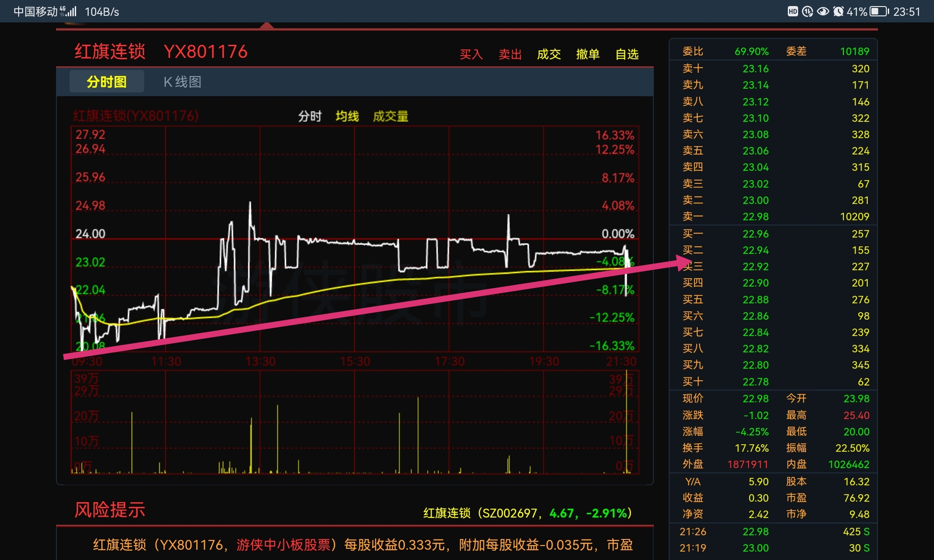The width and height of the screenshot is (934, 560).
Task: Select the 21:19 trade tick row
Action: pos(773,548)
